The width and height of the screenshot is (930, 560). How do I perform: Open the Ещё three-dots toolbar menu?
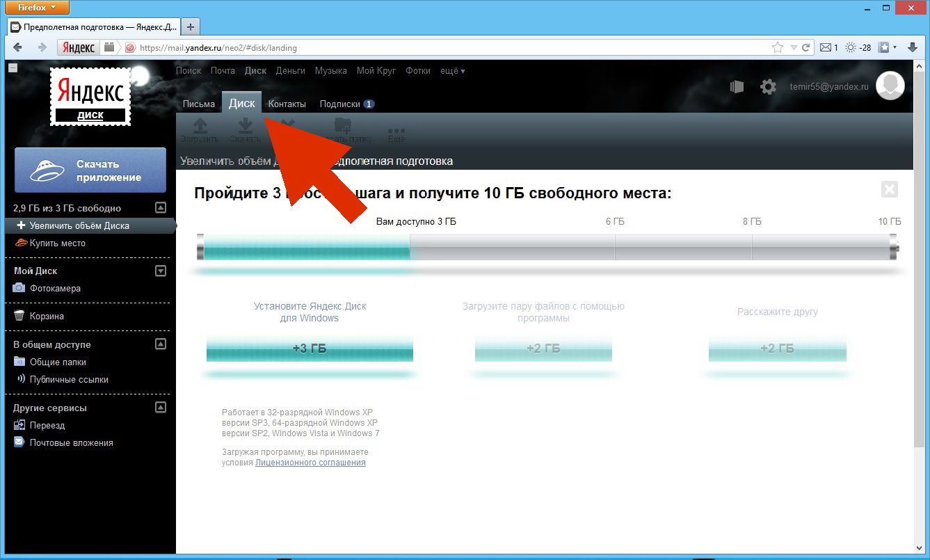(396, 134)
